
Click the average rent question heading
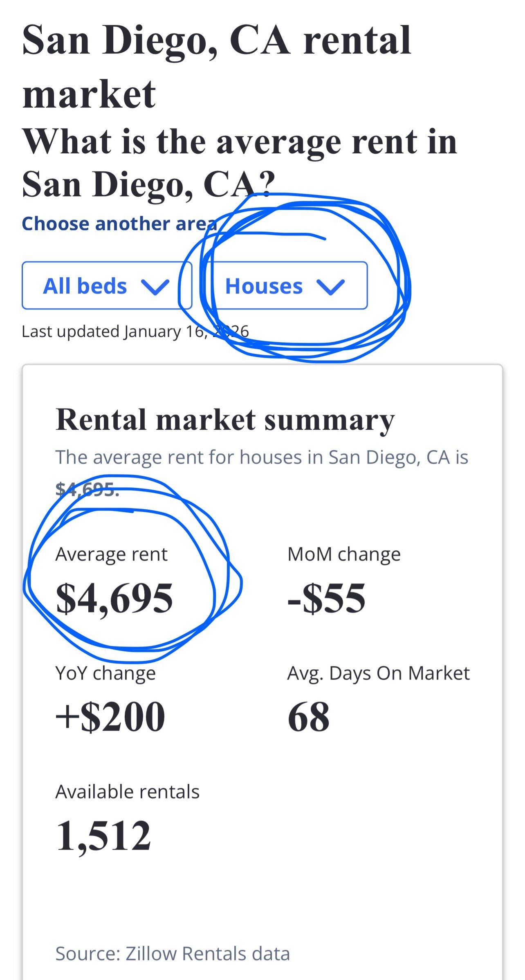[240, 163]
